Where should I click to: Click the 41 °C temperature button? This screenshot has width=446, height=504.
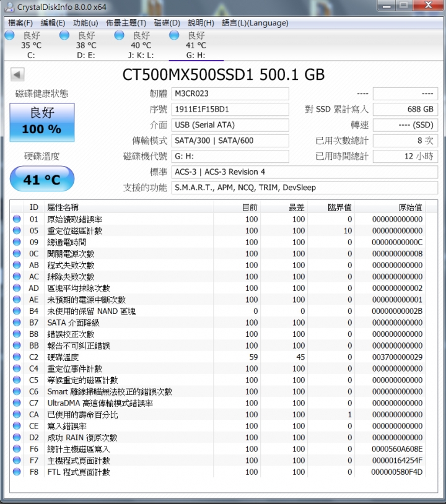pyautogui.click(x=42, y=179)
